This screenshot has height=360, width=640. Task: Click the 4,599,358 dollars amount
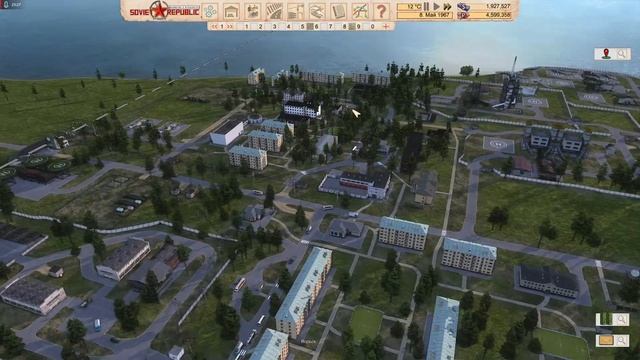click(498, 15)
